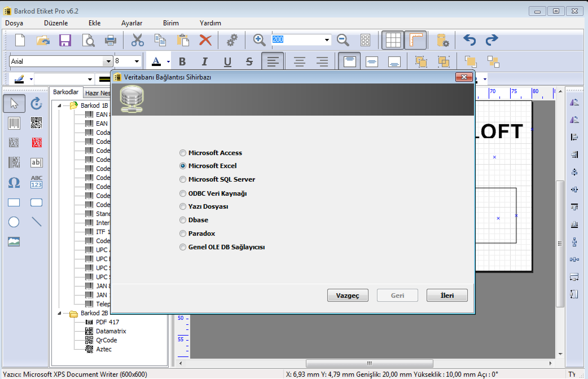
Task: Click the İleri button
Action: pyautogui.click(x=447, y=295)
